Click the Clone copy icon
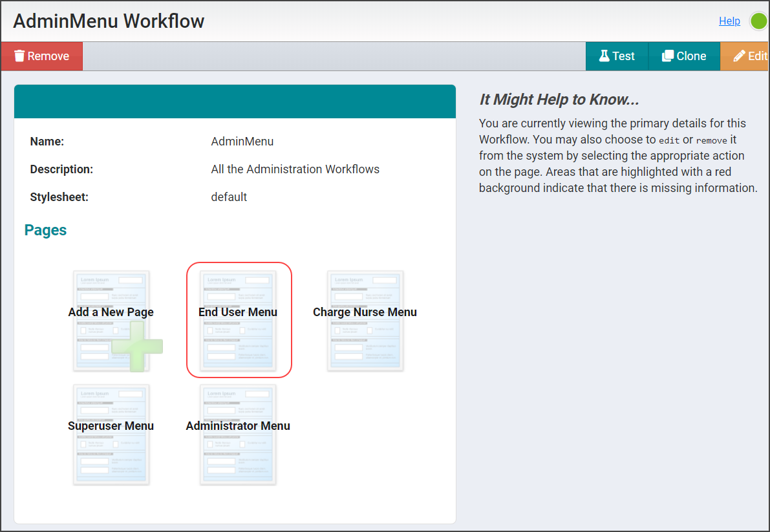This screenshot has height=532, width=770. [668, 56]
